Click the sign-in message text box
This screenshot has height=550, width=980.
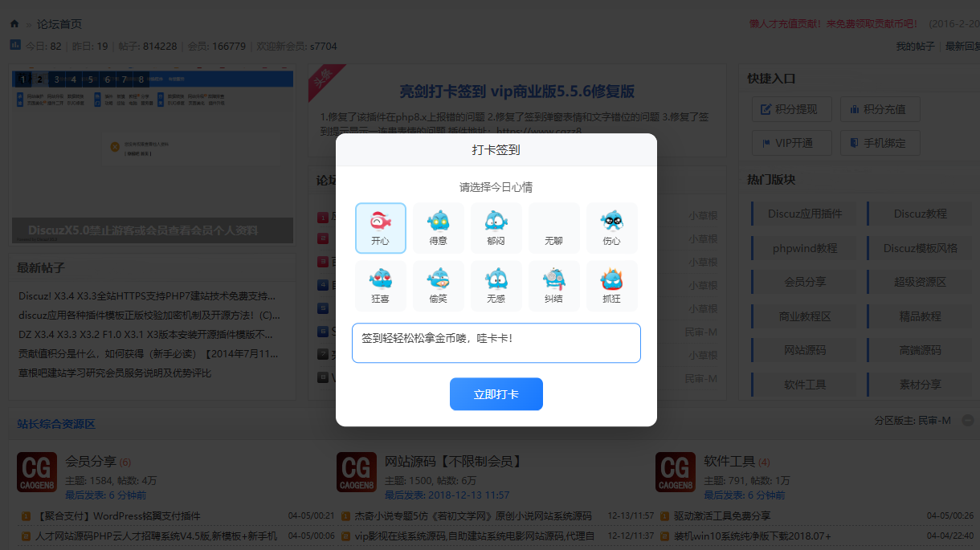(x=496, y=343)
